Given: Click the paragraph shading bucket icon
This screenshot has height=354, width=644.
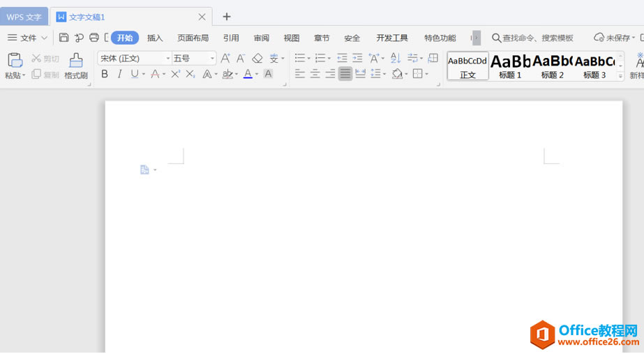Looking at the screenshot, I should pos(397,74).
